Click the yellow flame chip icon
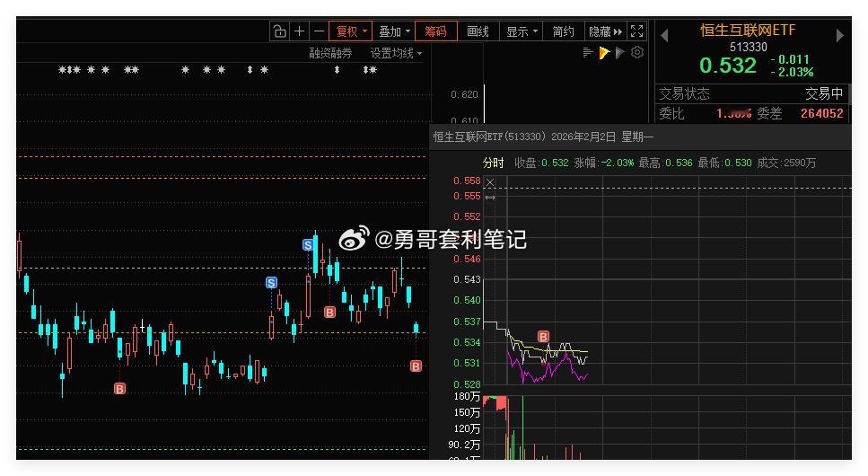This screenshot has width=868, height=476. click(x=604, y=53)
